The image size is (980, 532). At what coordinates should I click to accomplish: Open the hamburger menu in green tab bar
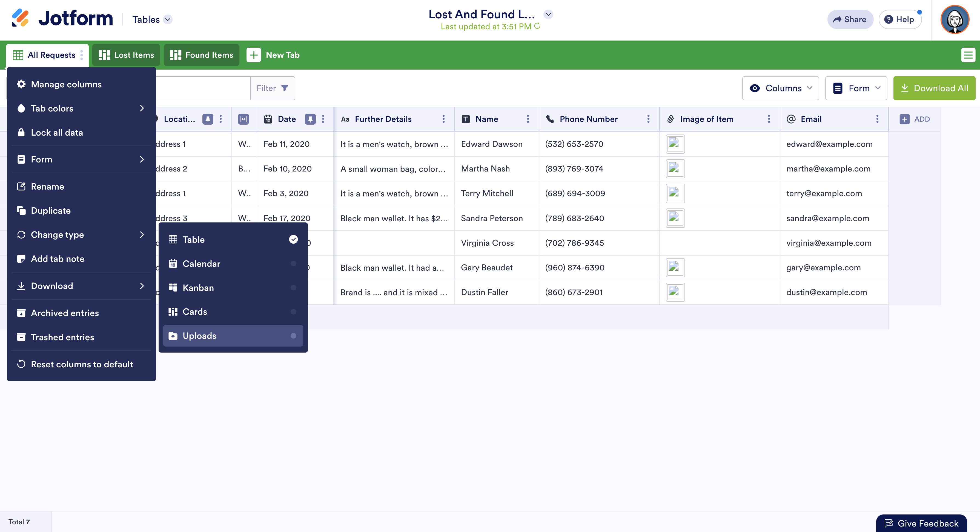pyautogui.click(x=968, y=55)
